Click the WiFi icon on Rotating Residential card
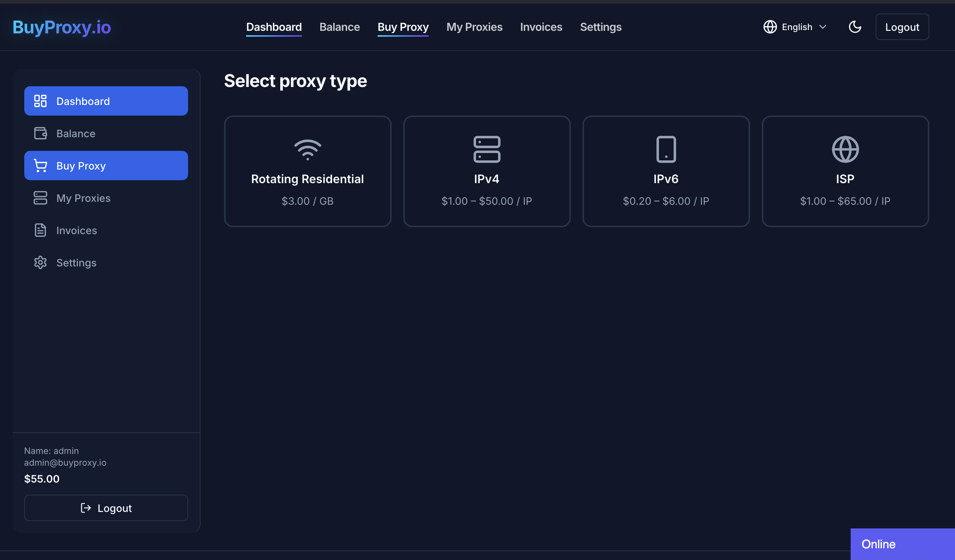Viewport: 955px width, 560px height. 307,150
